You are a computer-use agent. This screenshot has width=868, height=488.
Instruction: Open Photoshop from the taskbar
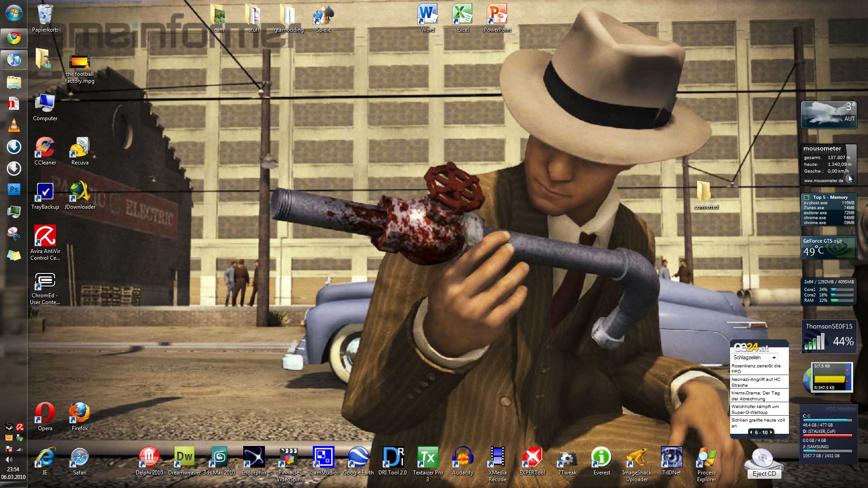[14, 189]
